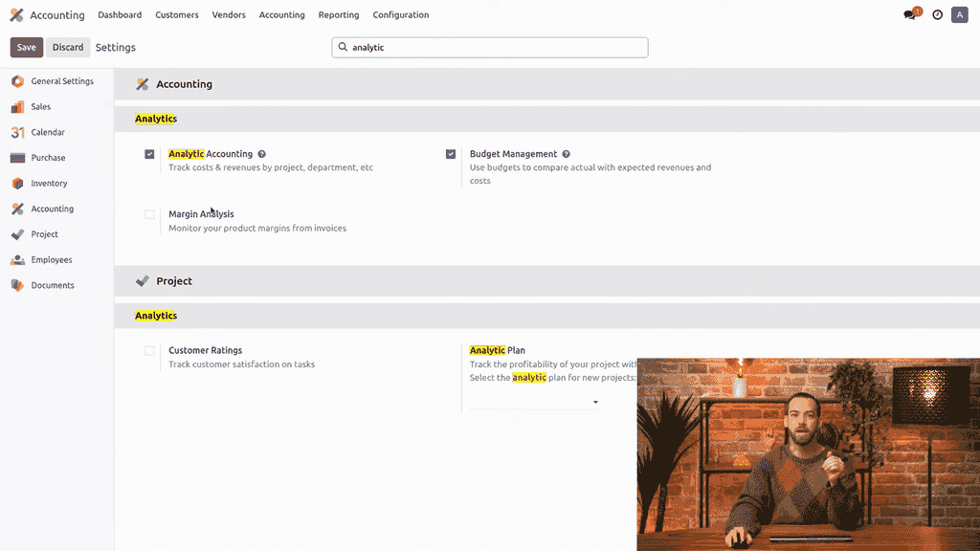Open the activities clock icon
The width and height of the screenshot is (980, 551).
click(x=937, y=15)
